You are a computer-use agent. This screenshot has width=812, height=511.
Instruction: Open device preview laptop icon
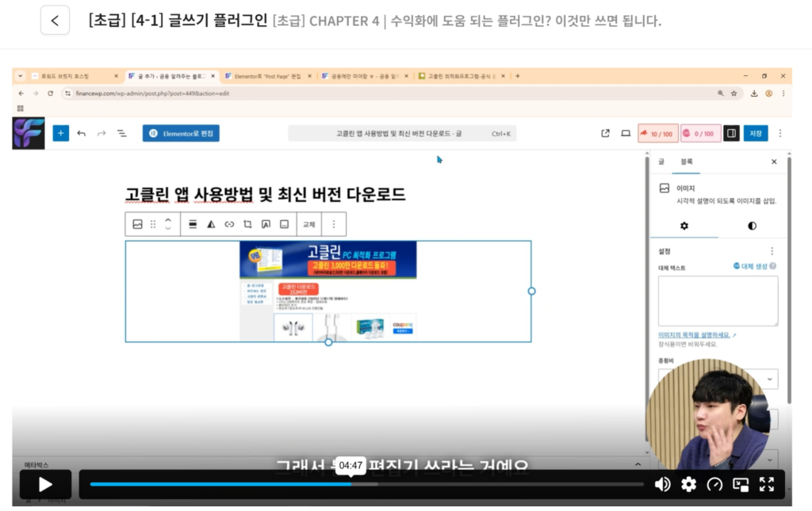pyautogui.click(x=626, y=133)
